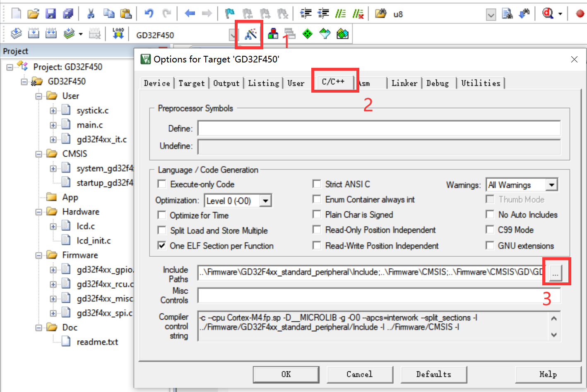Click the Save All toolbar icon
Screen dimensions: 587x392
coord(68,14)
